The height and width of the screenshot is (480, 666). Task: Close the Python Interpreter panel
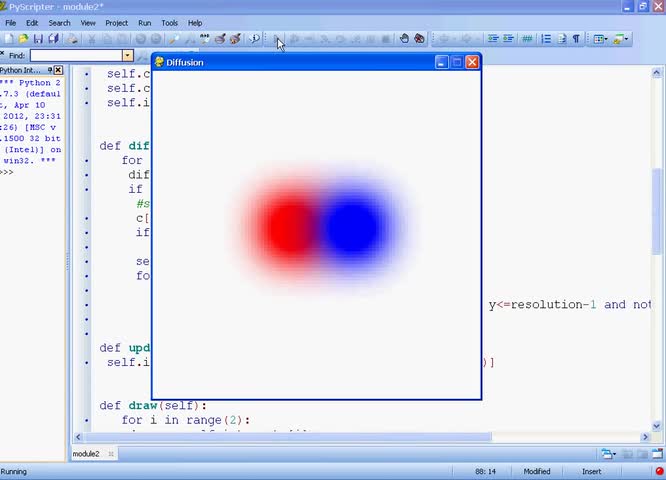(x=59, y=70)
